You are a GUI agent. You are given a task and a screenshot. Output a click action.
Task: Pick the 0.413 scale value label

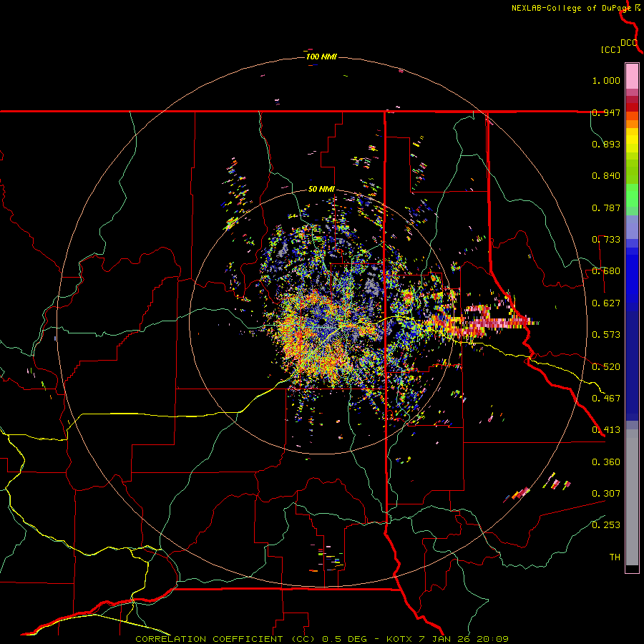coord(606,430)
